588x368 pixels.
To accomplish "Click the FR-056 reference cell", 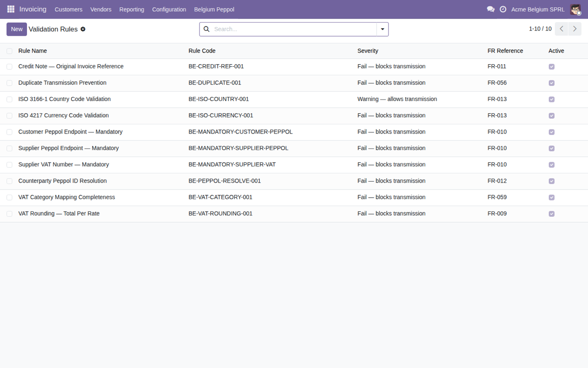I will [497, 82].
